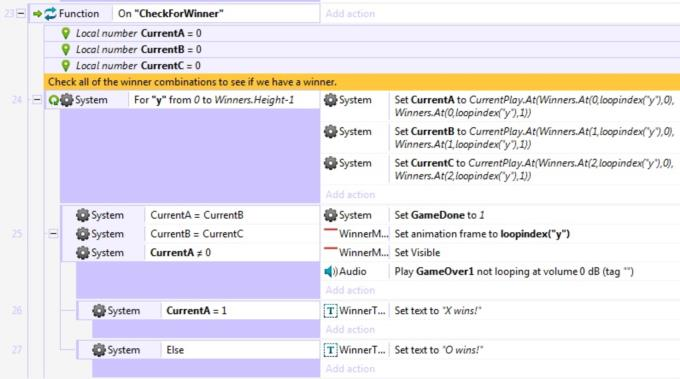Select the For "y" from 0 to Winners.Height-1 condition
This screenshot has height=379, width=680.
tap(214, 100)
